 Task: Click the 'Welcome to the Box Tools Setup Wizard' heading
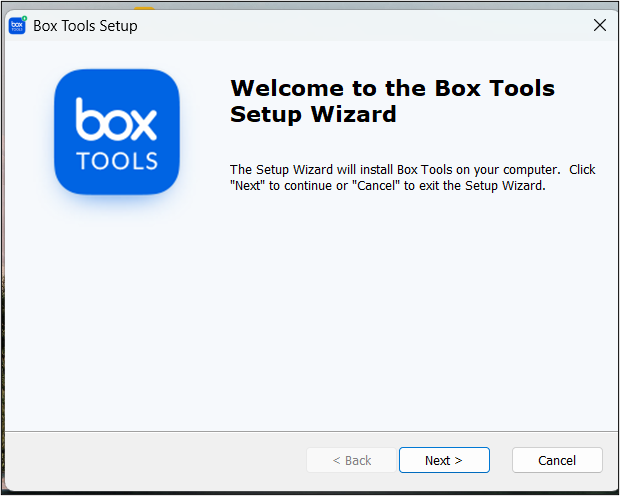tap(392, 101)
